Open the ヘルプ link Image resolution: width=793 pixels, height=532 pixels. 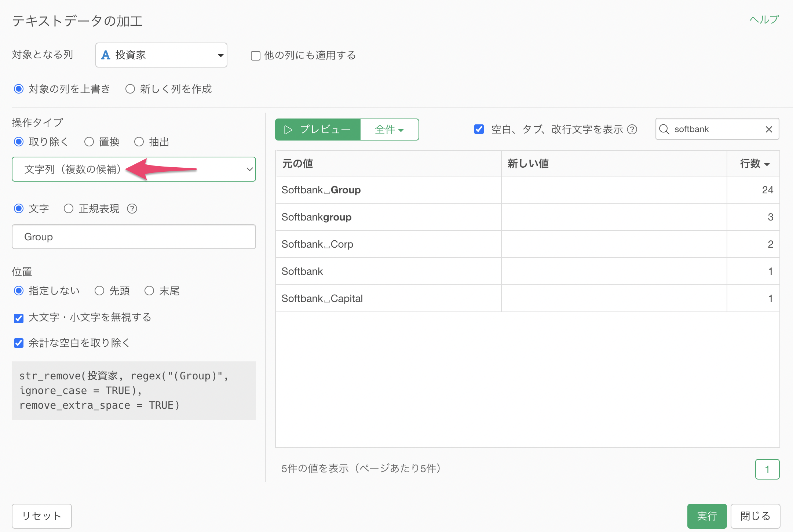tap(764, 20)
